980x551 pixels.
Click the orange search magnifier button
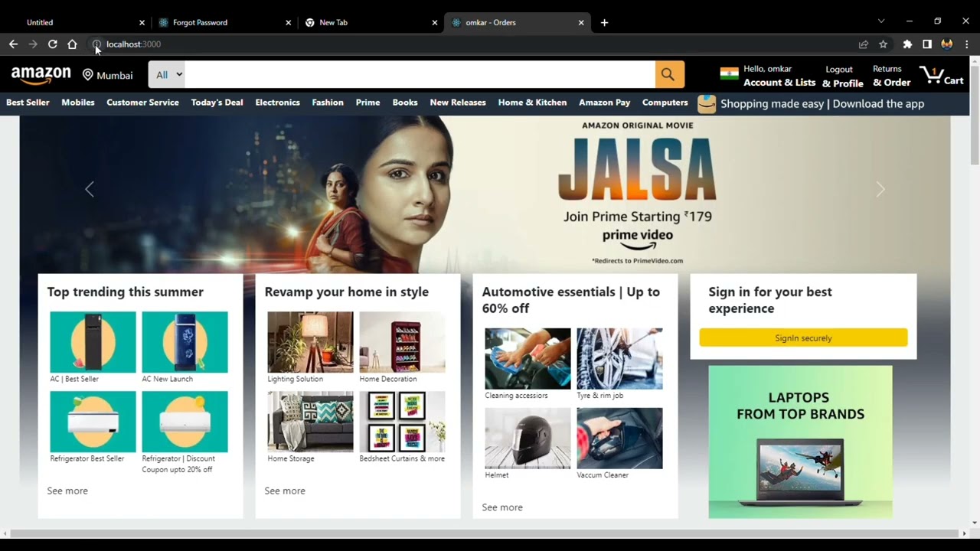point(668,74)
